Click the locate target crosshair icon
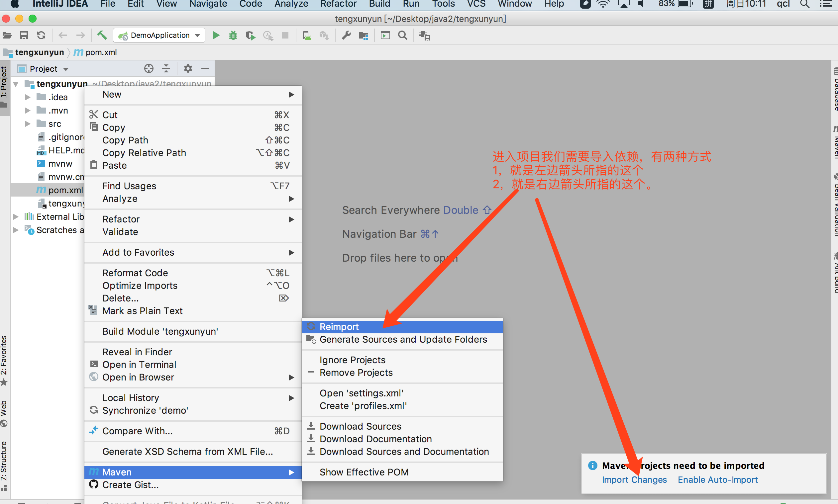 (149, 69)
